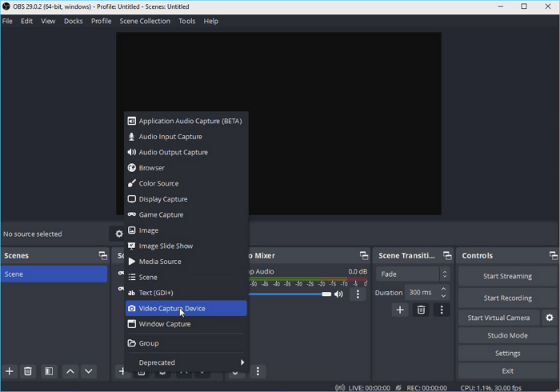Pick Color Source from the list
Image resolution: width=560 pixels, height=392 pixels.
coord(186,183)
